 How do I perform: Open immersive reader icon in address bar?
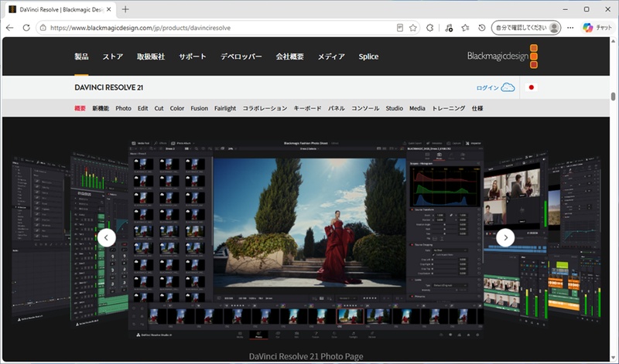400,28
